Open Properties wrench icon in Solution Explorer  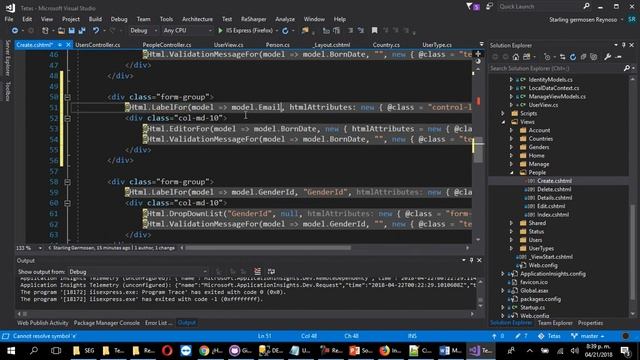click(x=608, y=57)
